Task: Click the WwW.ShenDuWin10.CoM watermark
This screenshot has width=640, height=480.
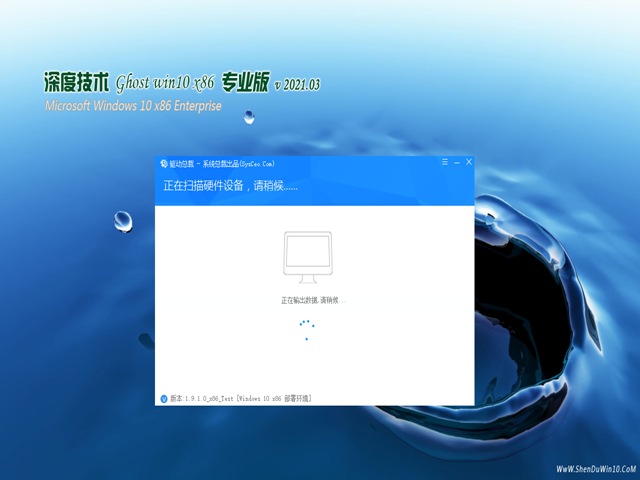Action: [594, 468]
